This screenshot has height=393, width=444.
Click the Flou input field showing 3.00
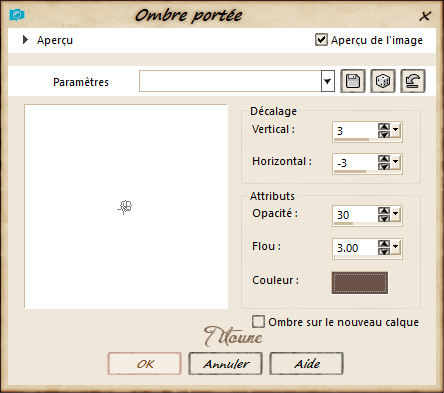point(355,248)
